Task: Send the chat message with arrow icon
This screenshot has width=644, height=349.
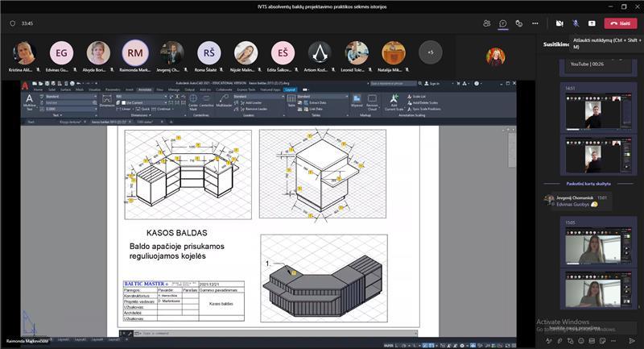Action: point(632,341)
